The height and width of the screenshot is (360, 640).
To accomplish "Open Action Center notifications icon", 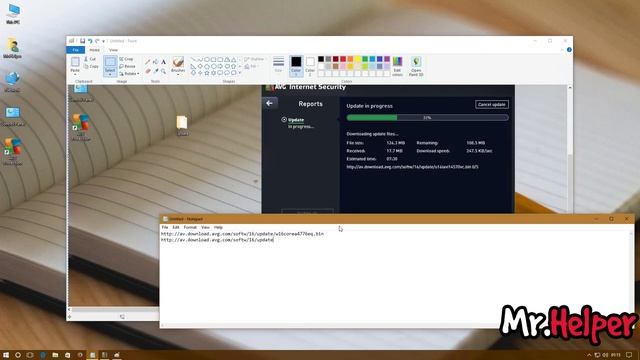I will 629,355.
